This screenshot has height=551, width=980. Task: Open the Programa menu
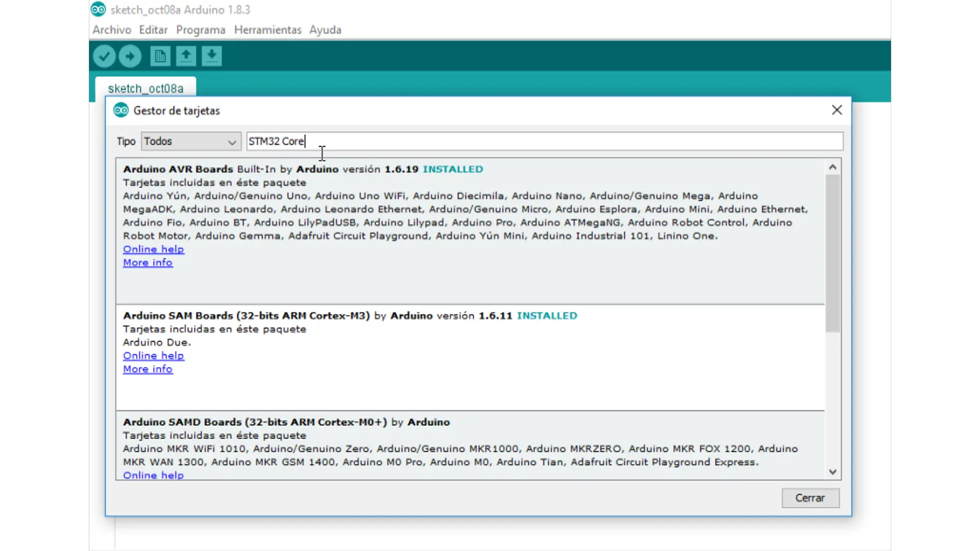coord(201,30)
